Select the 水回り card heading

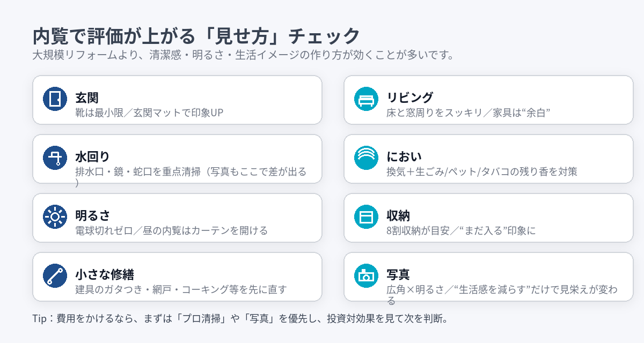pyautogui.click(x=92, y=157)
